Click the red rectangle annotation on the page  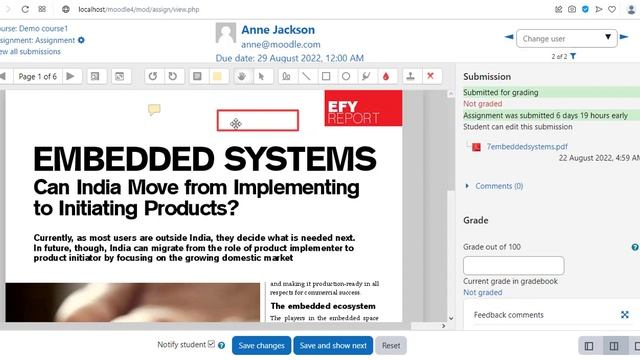pyautogui.click(x=258, y=120)
